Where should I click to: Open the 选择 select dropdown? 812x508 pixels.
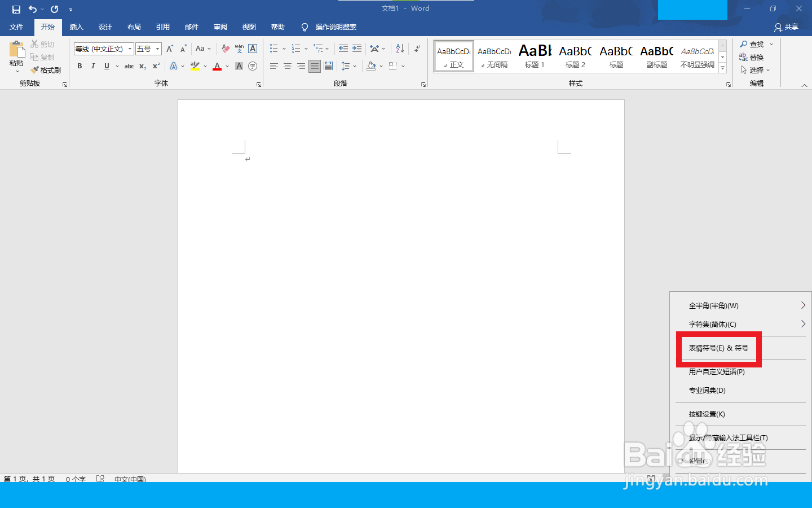[x=755, y=70]
